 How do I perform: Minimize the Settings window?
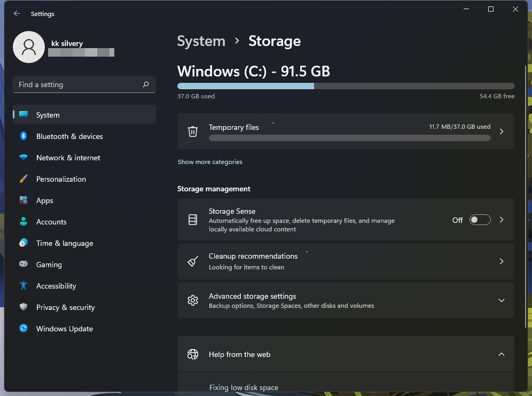[466, 9]
